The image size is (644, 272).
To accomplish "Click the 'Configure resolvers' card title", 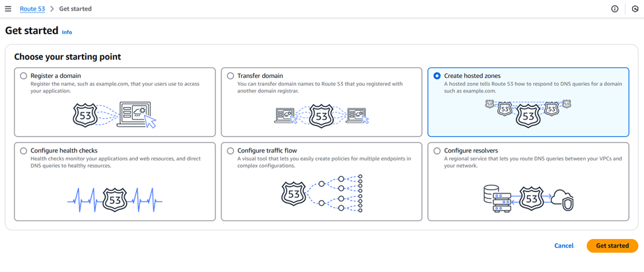I will tap(471, 151).
